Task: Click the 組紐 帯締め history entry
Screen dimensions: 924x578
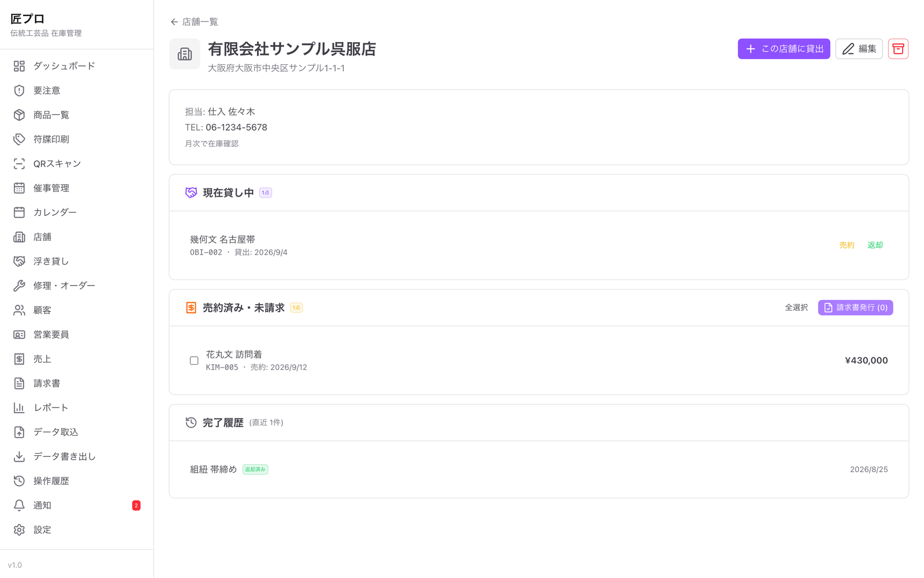Action: pyautogui.click(x=213, y=469)
